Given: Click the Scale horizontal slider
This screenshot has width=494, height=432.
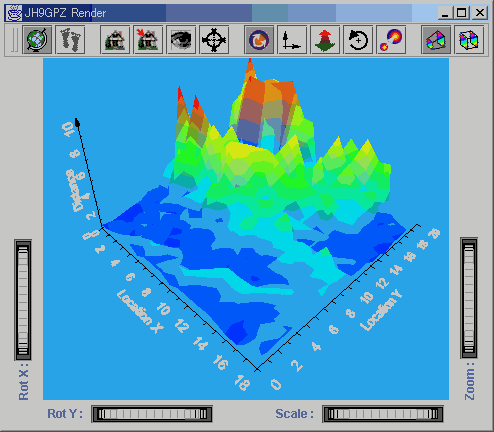Looking at the screenshot, I should click(383, 414).
